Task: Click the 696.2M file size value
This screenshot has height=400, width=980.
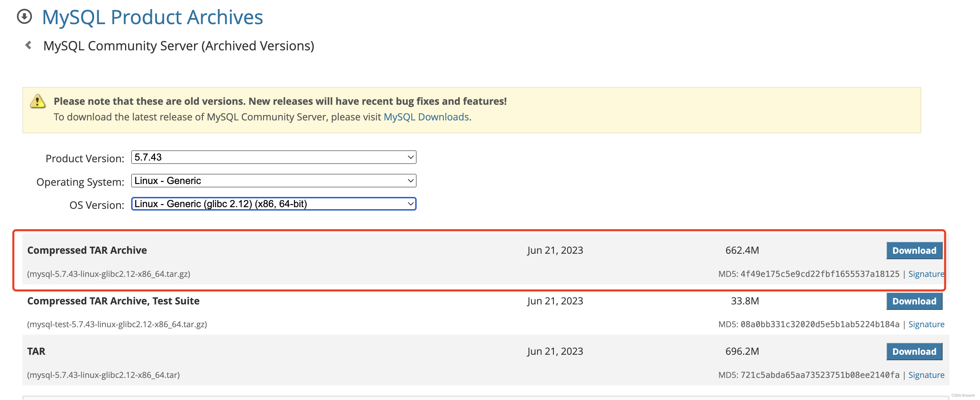Action: (742, 351)
